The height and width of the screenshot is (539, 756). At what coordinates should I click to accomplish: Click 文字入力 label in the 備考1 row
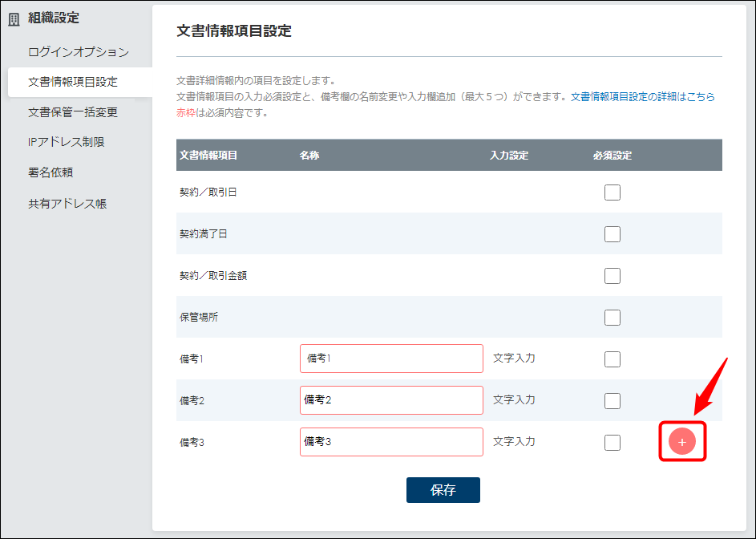tap(514, 358)
